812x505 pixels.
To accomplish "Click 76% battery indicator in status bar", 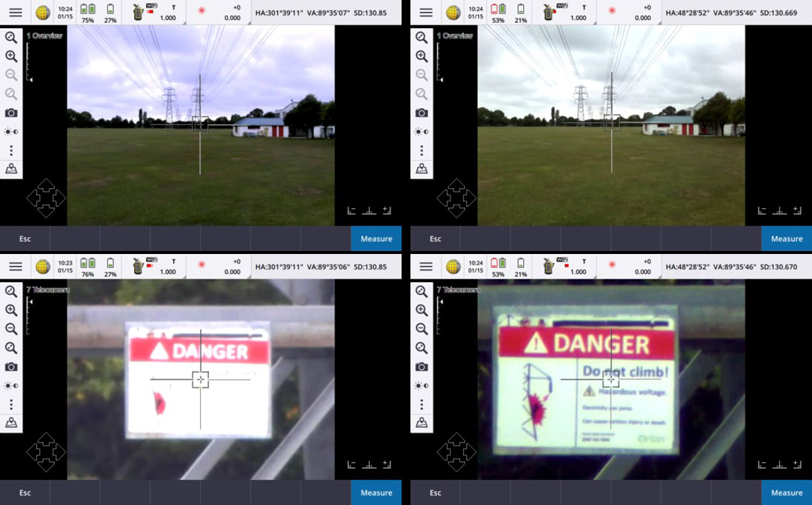I will click(87, 267).
